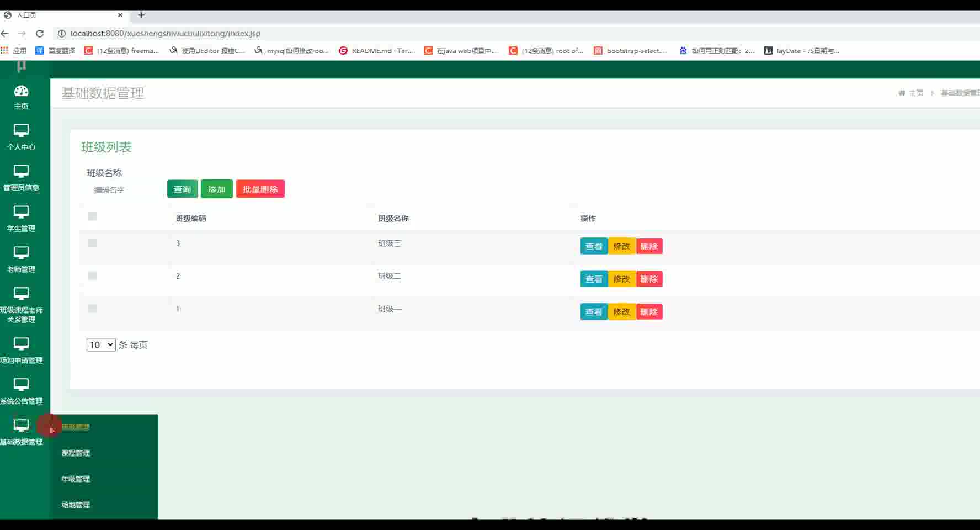
Task: Check the checkbox for row 班级三
Action: coord(93,243)
